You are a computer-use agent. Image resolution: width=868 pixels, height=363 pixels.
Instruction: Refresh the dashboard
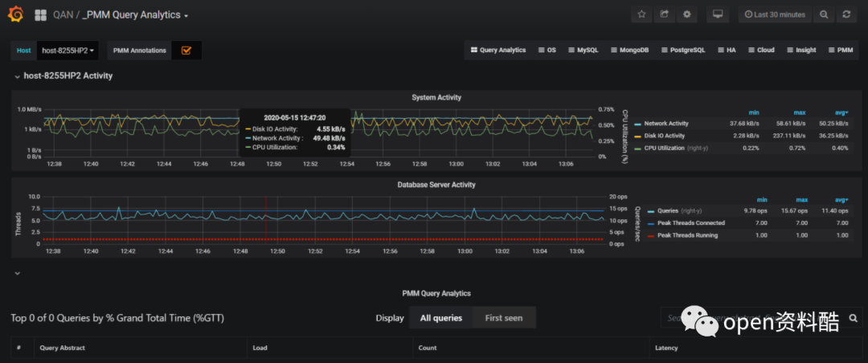[846, 14]
